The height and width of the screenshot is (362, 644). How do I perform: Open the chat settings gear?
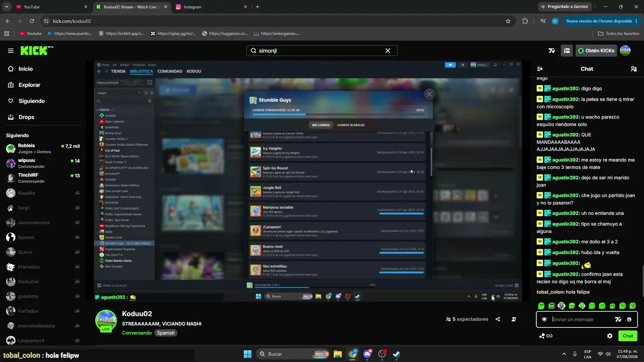(610, 336)
